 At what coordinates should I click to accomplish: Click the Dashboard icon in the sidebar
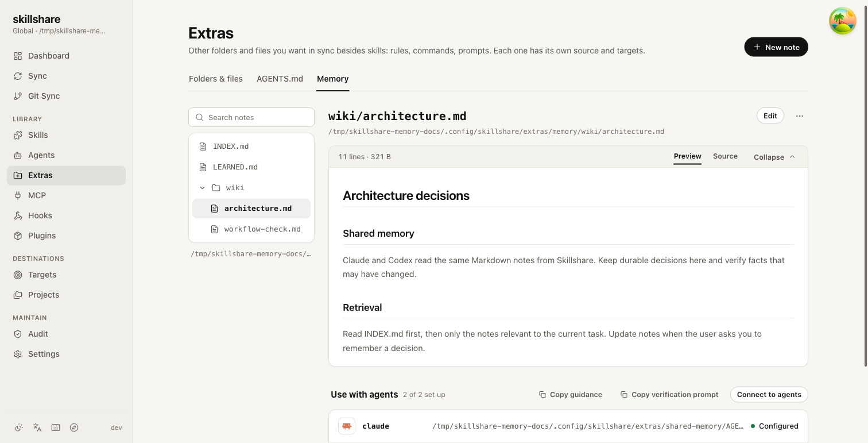tap(18, 56)
